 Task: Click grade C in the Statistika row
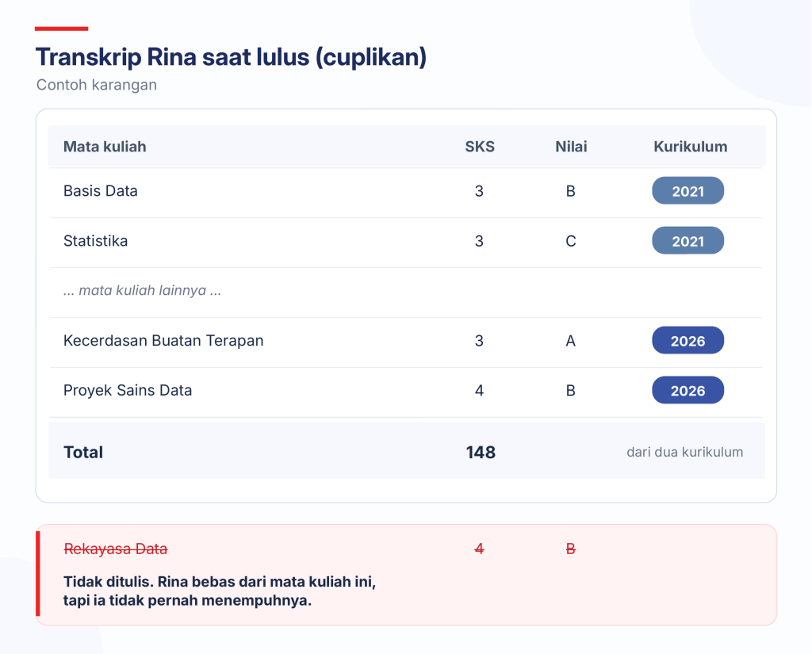(x=571, y=241)
